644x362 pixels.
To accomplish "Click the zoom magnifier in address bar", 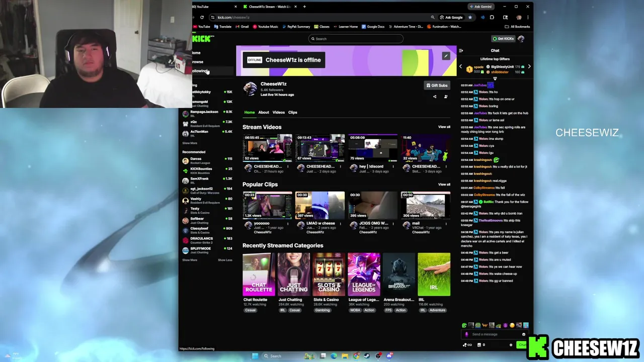I will 433,17.
